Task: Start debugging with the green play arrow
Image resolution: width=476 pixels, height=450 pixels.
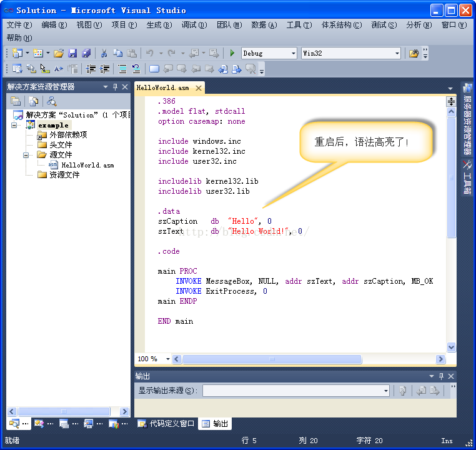Action: point(232,53)
